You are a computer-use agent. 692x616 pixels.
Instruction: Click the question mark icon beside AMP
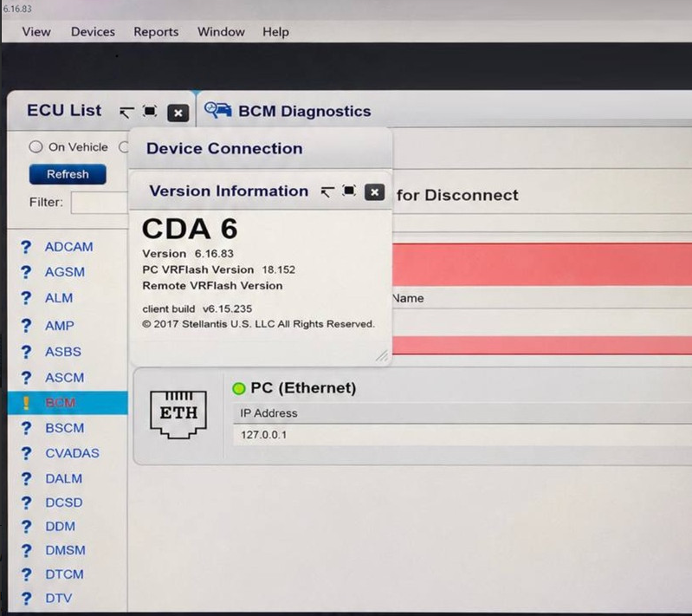pyautogui.click(x=27, y=327)
